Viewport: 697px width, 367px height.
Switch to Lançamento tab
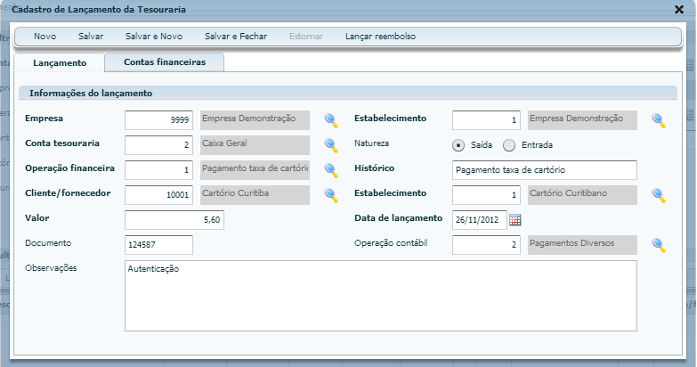point(60,63)
